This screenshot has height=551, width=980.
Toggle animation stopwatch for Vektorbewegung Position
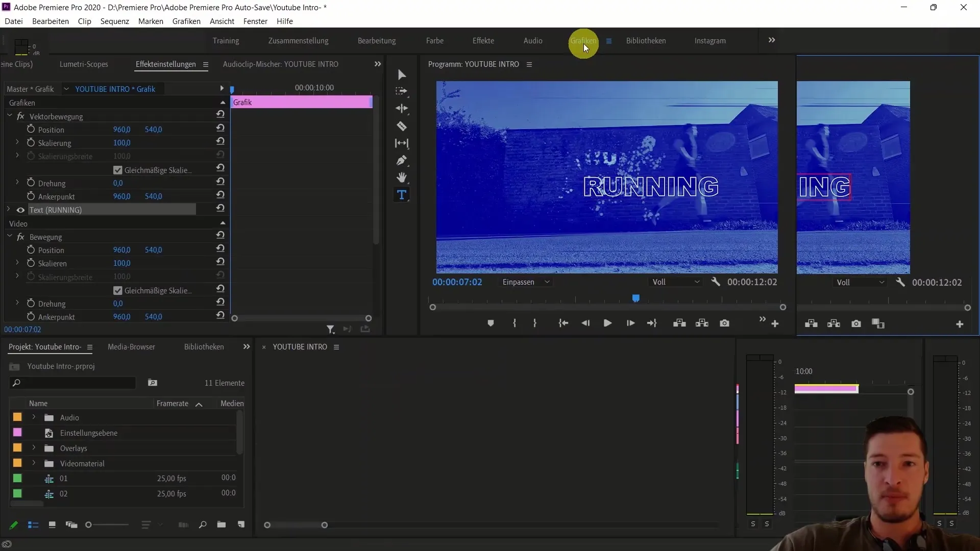coord(31,130)
